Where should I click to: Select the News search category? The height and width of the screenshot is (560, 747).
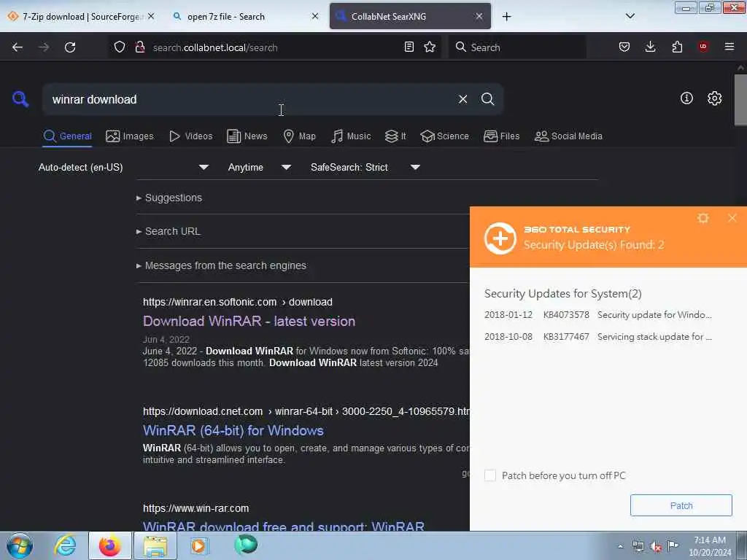click(247, 136)
